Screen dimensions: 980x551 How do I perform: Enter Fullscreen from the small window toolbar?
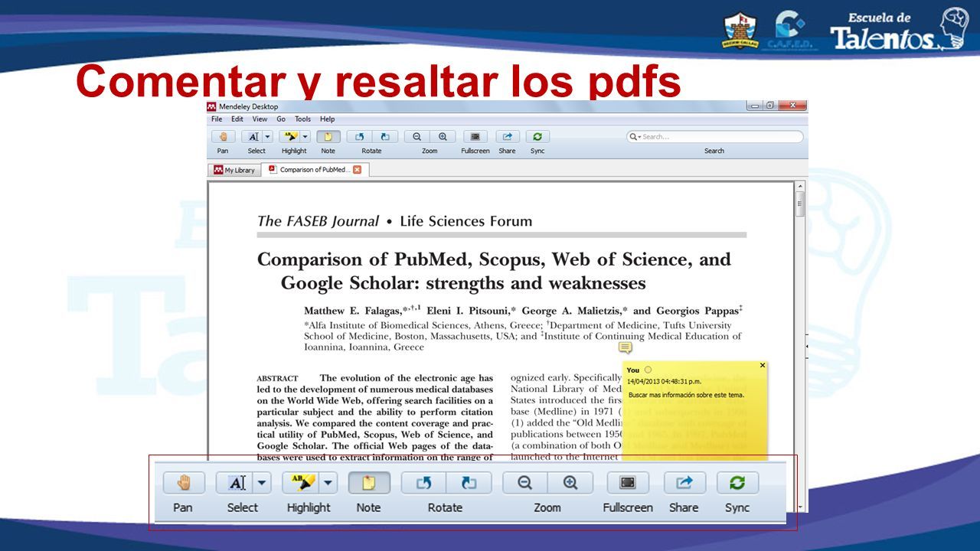pyautogui.click(x=475, y=137)
